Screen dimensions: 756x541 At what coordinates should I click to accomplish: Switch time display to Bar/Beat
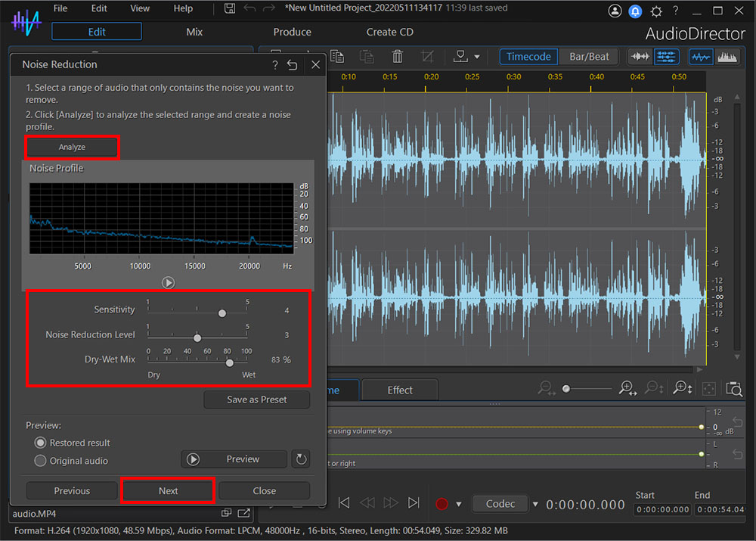click(589, 56)
